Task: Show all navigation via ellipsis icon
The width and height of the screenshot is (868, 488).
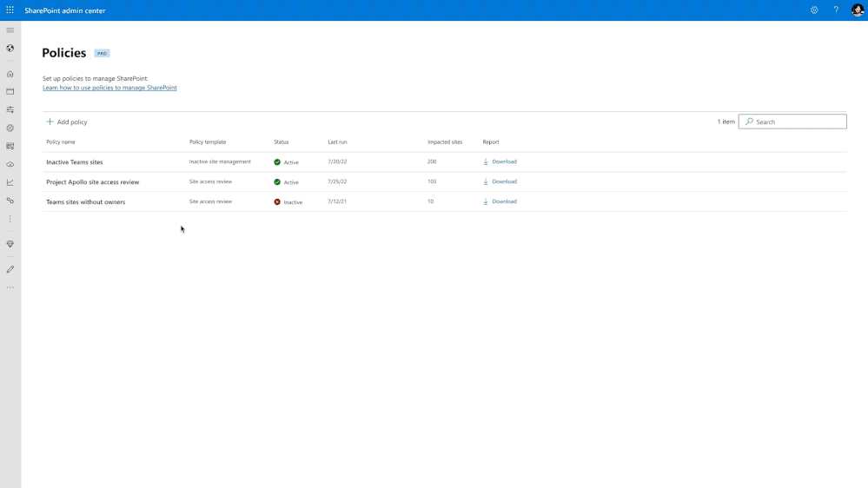Action: [x=10, y=287]
